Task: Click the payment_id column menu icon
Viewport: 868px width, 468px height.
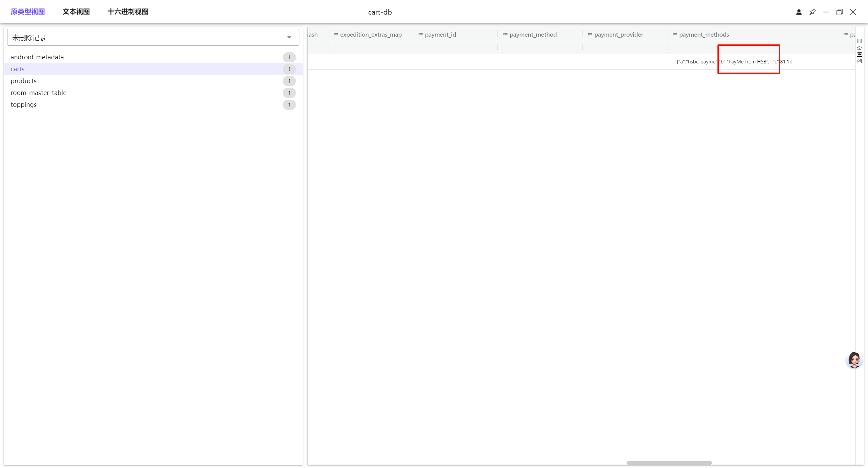Action: point(420,35)
